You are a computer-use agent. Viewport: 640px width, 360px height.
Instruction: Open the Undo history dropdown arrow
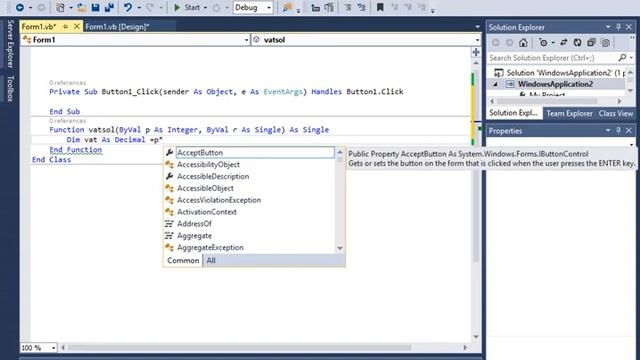coord(139,8)
